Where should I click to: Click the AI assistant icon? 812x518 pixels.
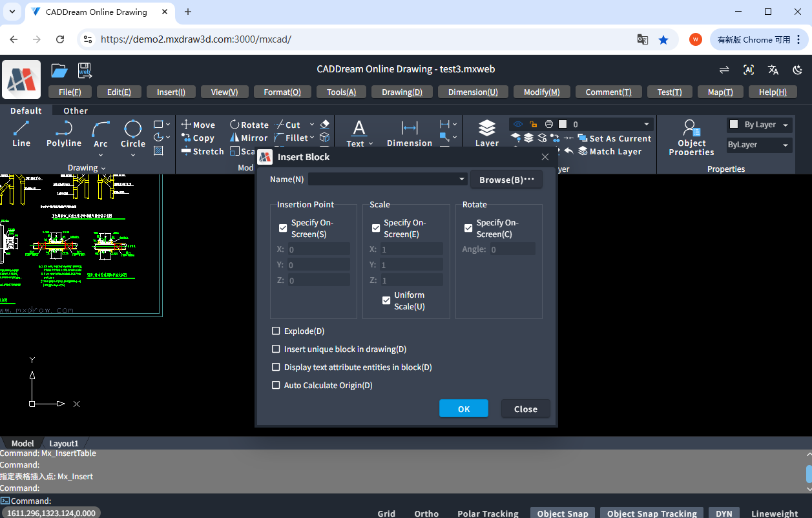click(x=749, y=70)
